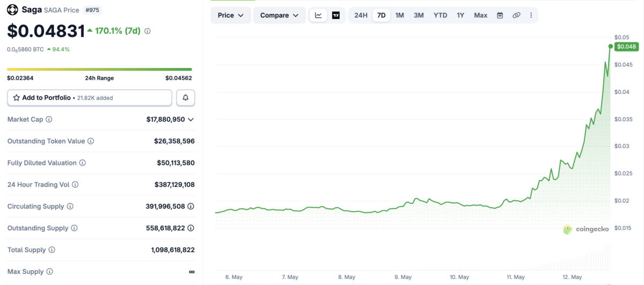Click the $17,880,950 market cap value
The height and width of the screenshot is (285, 644).
[x=166, y=119]
